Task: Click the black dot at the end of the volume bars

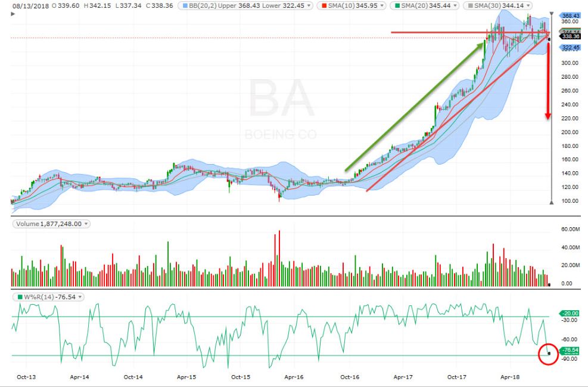Action: [549, 285]
